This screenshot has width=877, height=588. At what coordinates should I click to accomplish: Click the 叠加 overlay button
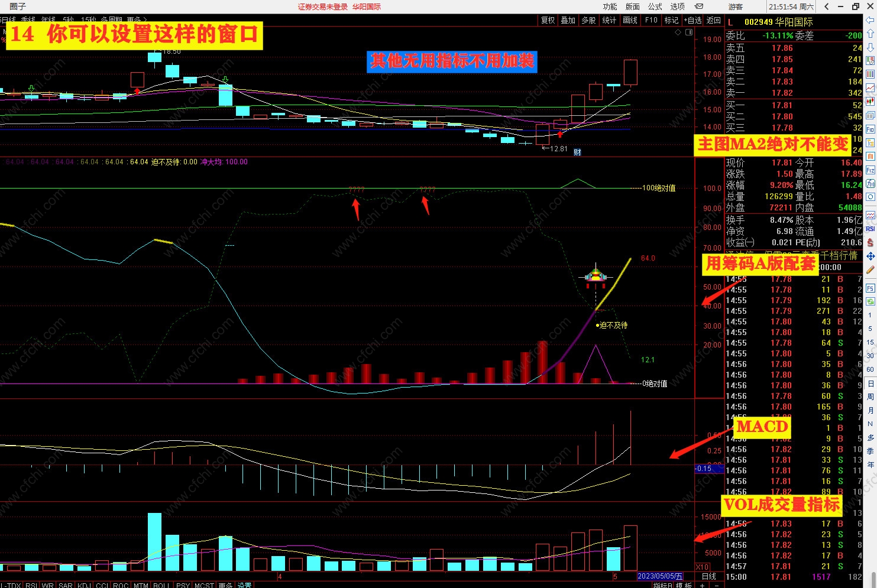coord(568,20)
